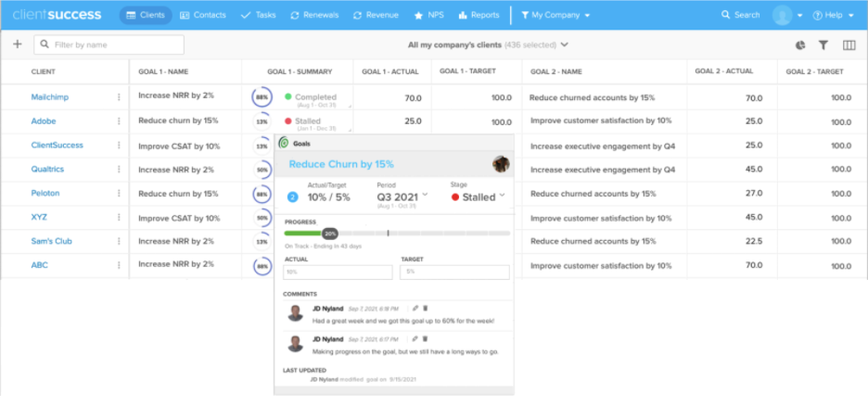Open the kebab menu for Sam's Club

pos(119,241)
